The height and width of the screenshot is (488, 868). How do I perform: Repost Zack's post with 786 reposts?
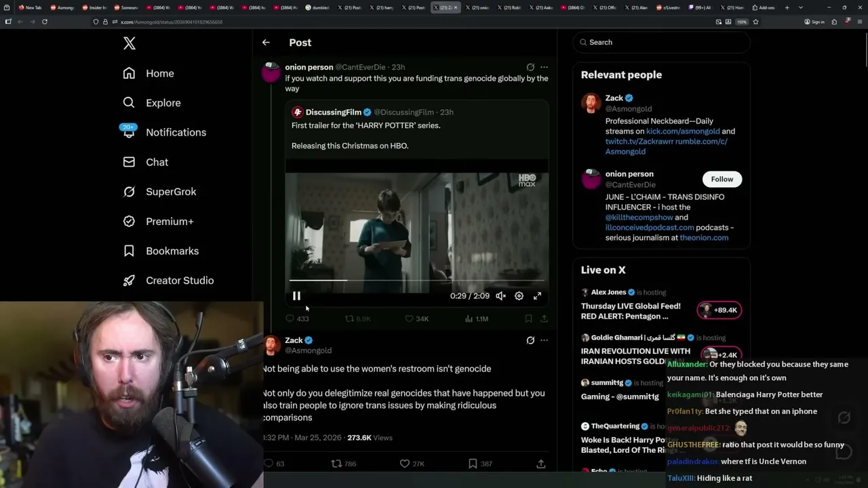(343, 464)
